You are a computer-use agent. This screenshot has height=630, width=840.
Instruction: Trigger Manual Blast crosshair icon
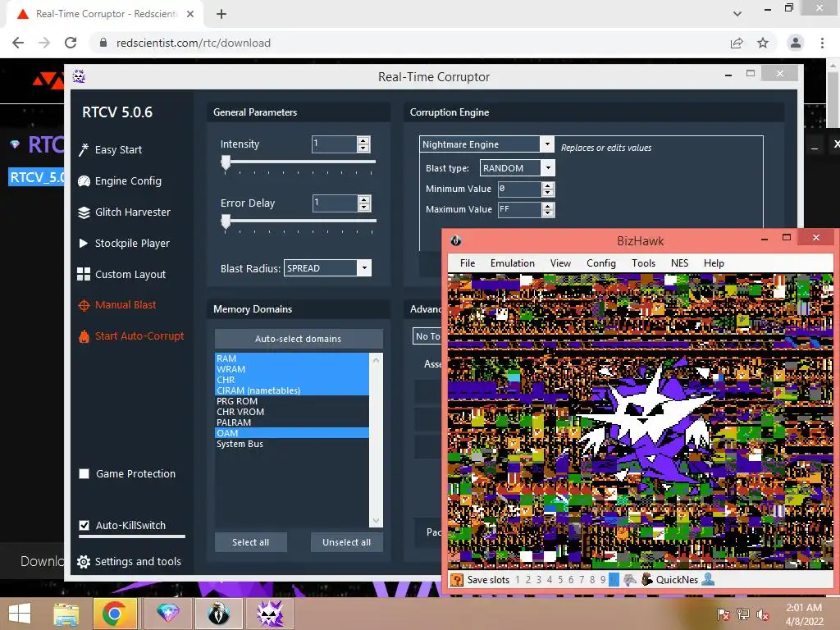click(x=84, y=305)
